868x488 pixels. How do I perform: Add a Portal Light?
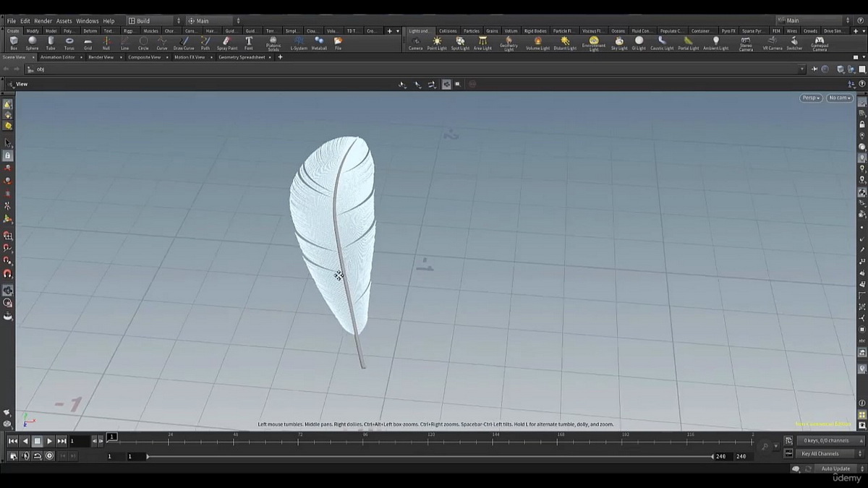click(x=688, y=43)
